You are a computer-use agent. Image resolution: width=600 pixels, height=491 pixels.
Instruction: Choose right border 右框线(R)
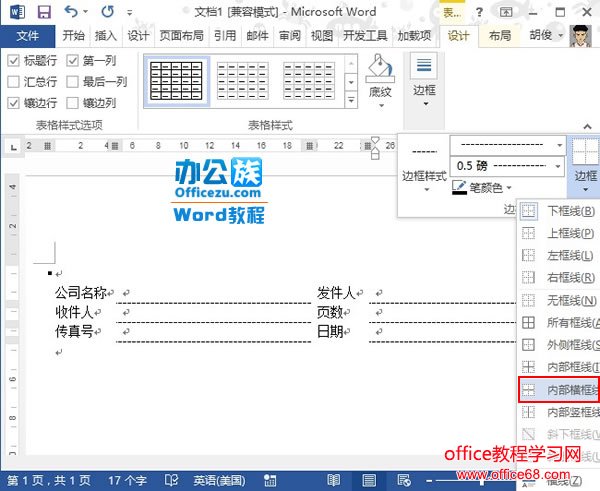[x=559, y=277]
